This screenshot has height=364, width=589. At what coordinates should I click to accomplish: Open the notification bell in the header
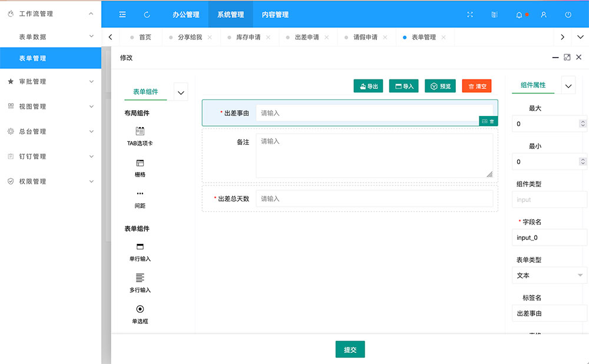click(519, 15)
